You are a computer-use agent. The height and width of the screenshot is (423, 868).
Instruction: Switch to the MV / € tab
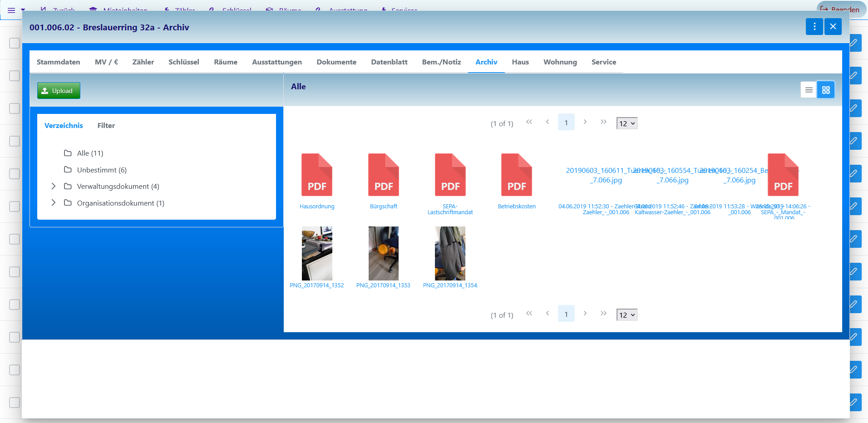tap(107, 62)
